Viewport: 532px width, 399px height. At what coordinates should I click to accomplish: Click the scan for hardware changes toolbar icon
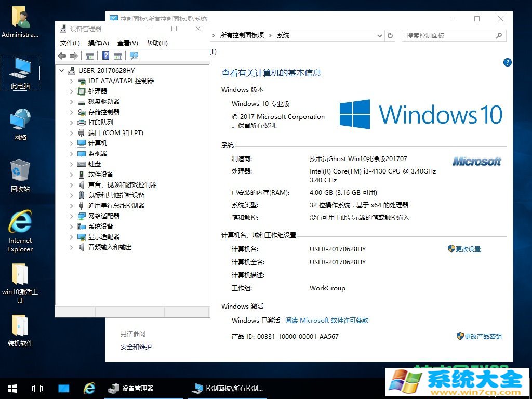pyautogui.click(x=134, y=56)
